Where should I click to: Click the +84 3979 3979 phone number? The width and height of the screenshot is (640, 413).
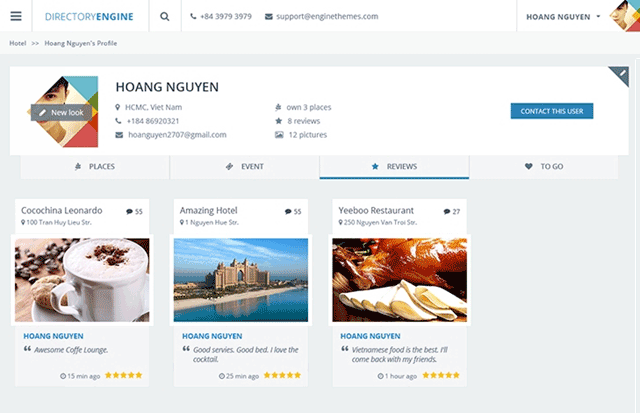point(226,16)
